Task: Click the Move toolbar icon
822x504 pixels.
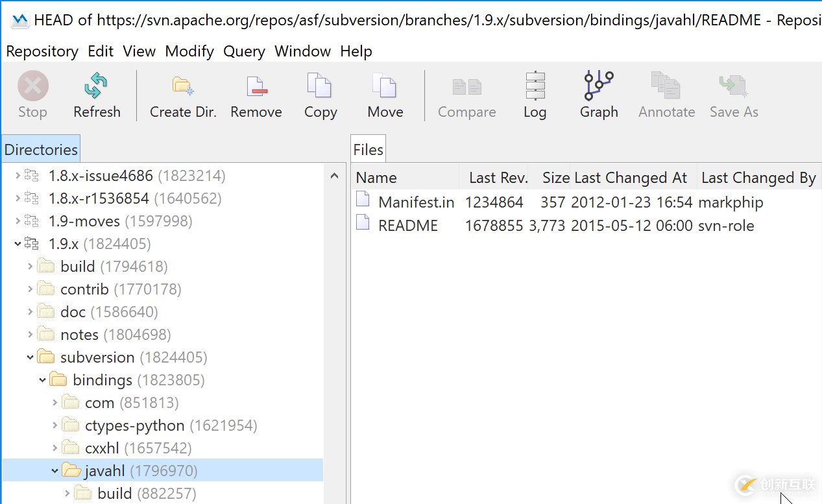Action: (x=385, y=86)
